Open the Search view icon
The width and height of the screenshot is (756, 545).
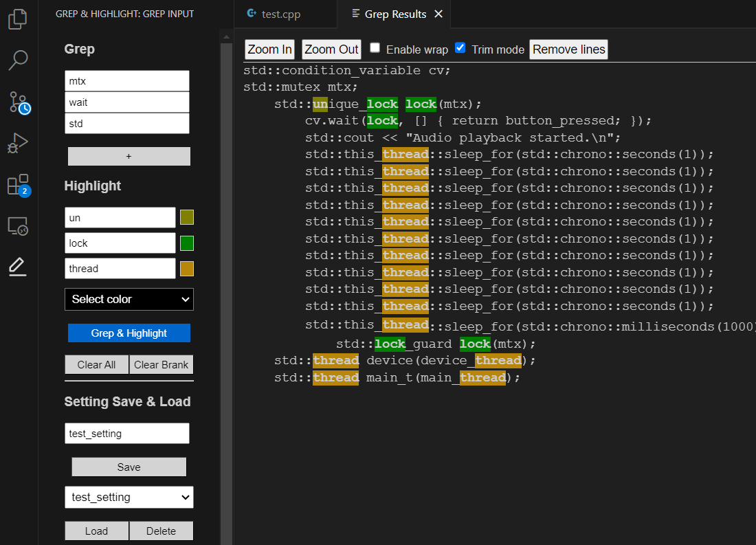(x=18, y=60)
